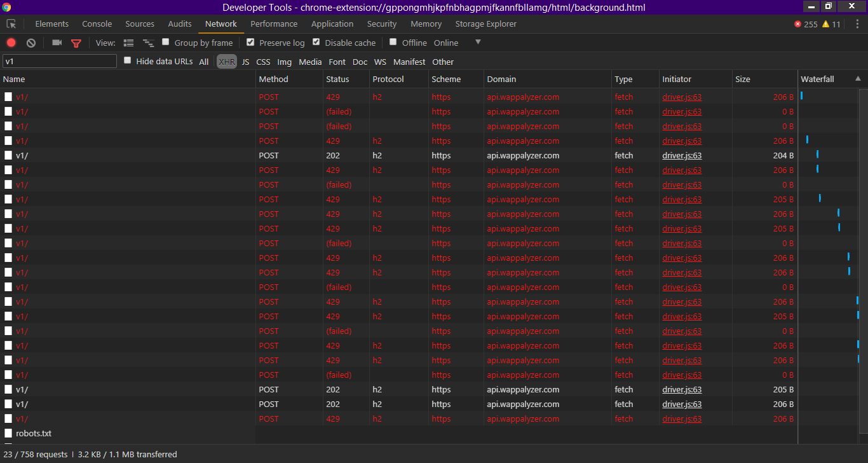Open the Audits tab
Viewport: 868px width, 463px height.
180,24
